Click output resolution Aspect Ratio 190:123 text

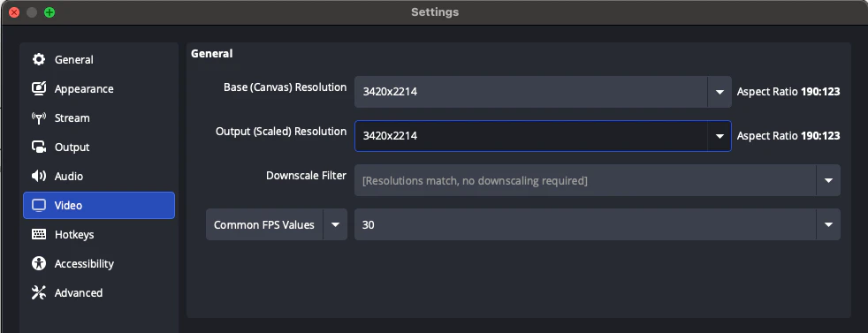(x=788, y=136)
